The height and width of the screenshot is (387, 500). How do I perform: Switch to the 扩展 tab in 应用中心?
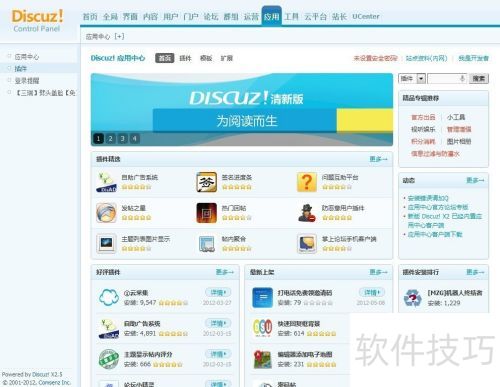(227, 58)
